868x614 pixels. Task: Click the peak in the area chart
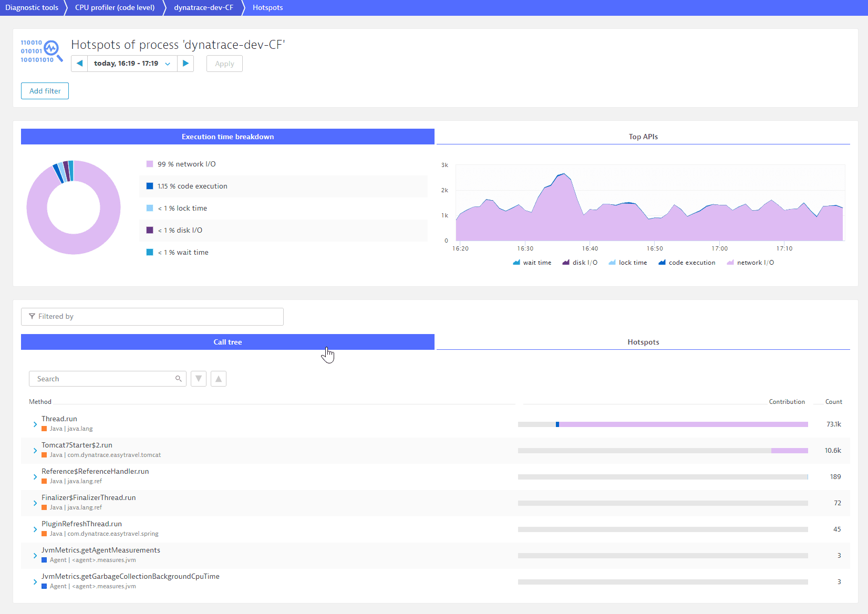click(563, 174)
